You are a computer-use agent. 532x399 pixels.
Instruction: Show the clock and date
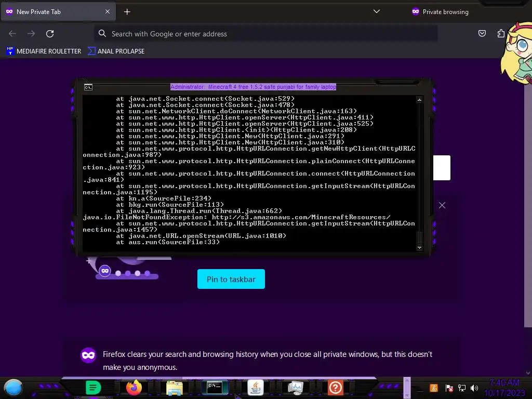tap(504, 388)
